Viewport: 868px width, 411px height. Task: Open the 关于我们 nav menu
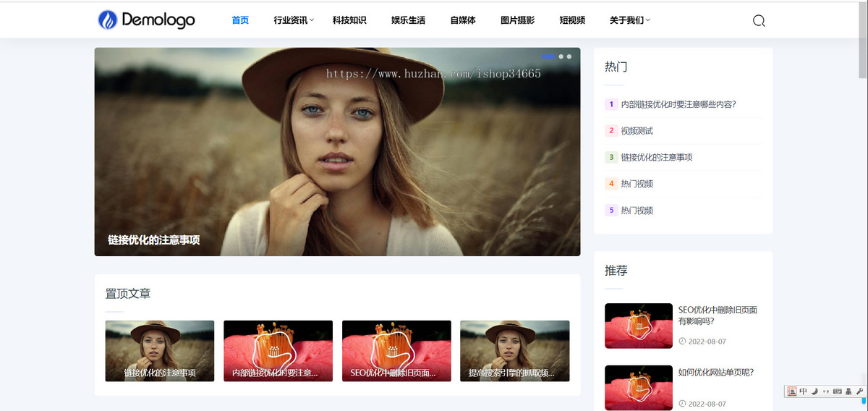click(626, 20)
